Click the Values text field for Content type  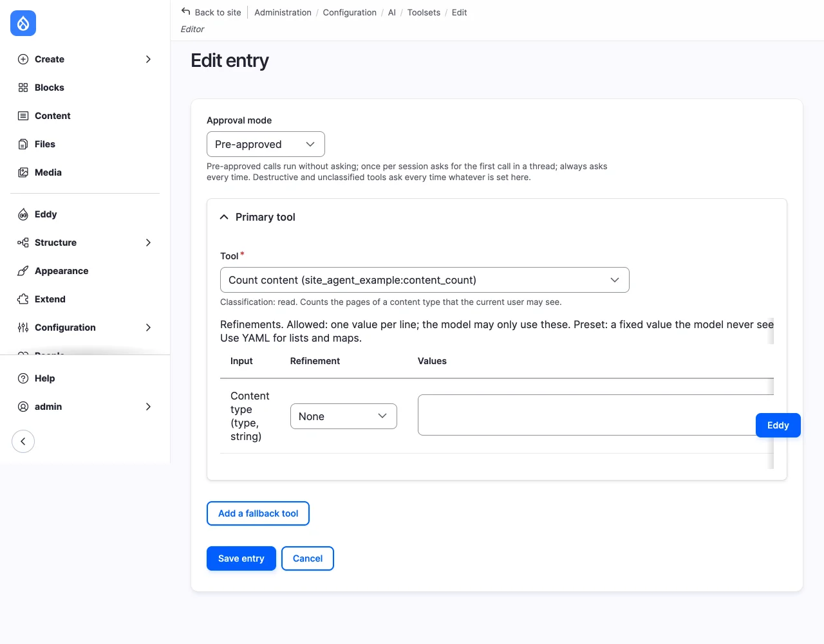[595, 415]
